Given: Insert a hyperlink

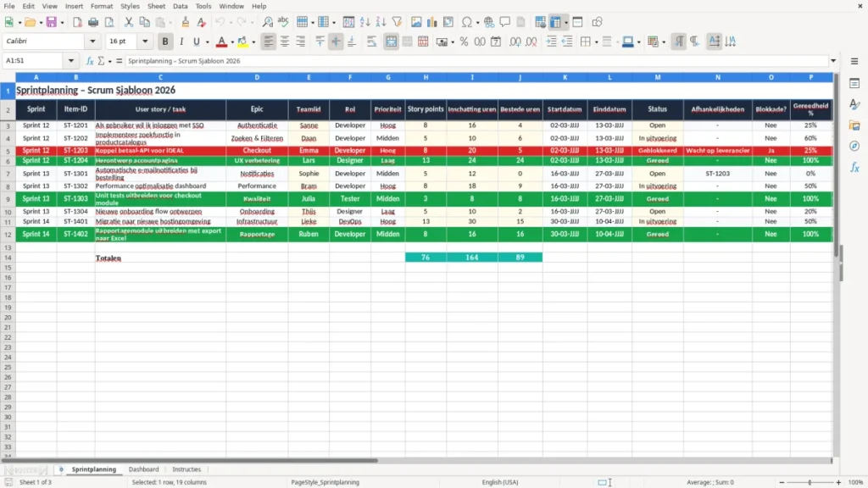Looking at the screenshot, I should click(x=489, y=22).
